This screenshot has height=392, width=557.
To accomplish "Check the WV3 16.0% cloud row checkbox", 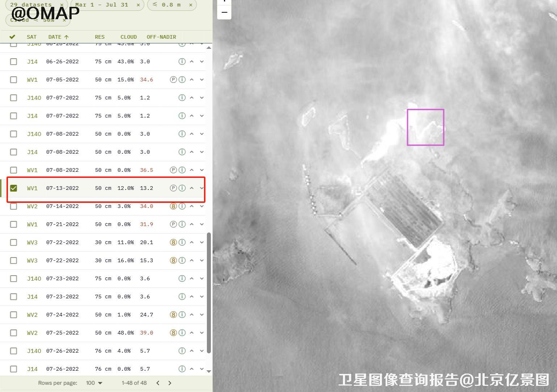I will (13, 260).
